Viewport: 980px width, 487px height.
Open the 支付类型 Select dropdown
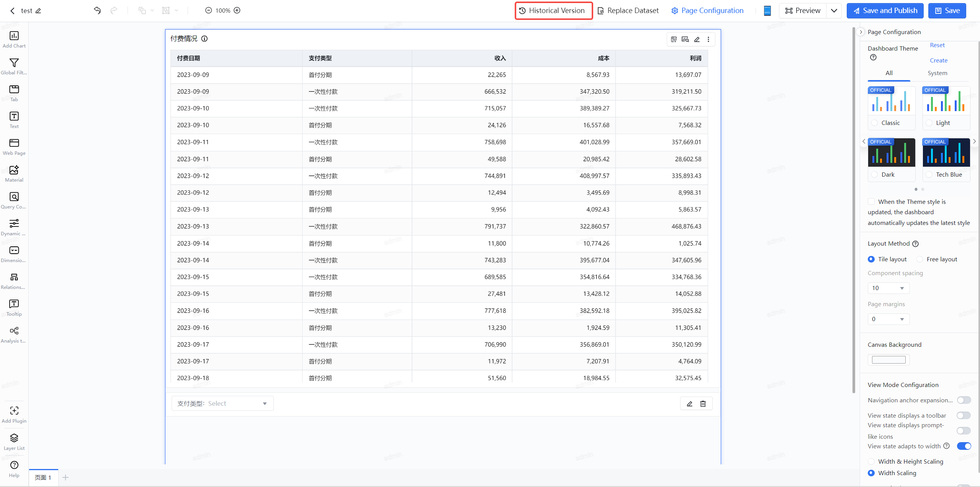point(223,404)
